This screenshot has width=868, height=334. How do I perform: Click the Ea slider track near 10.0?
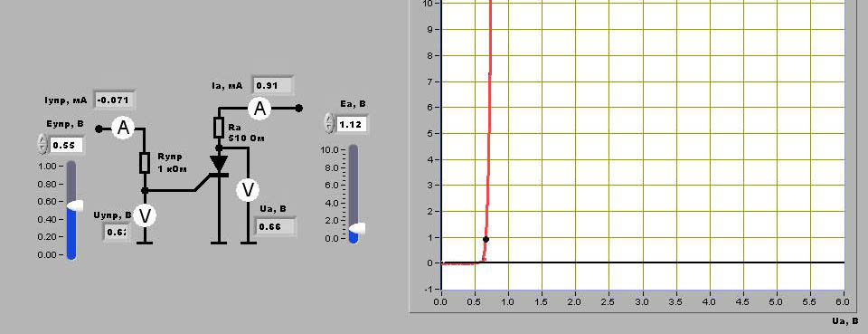pos(354,150)
